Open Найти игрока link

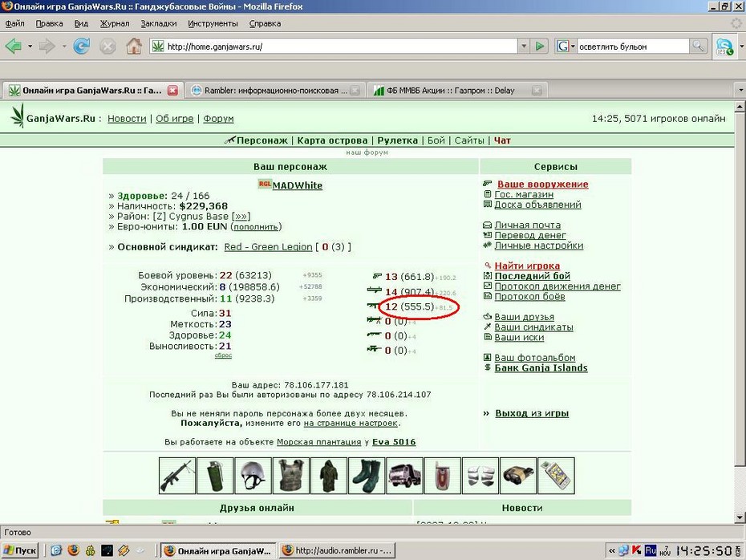[527, 266]
